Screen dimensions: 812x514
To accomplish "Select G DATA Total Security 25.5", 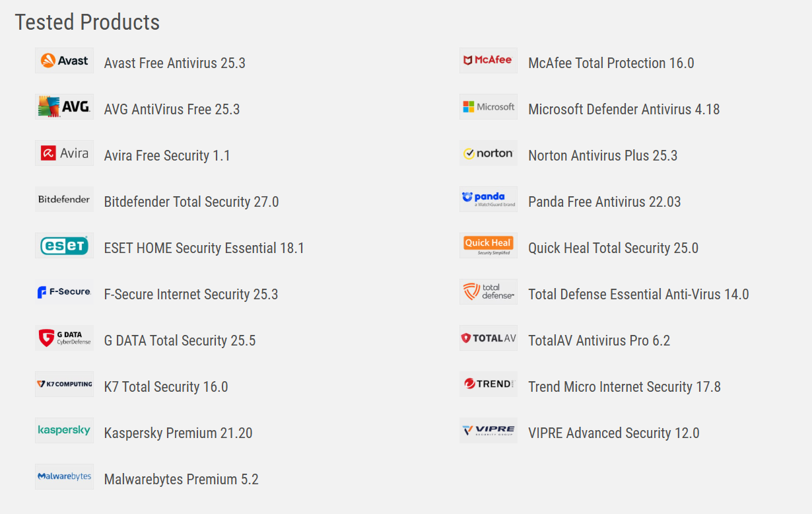I will (x=180, y=341).
